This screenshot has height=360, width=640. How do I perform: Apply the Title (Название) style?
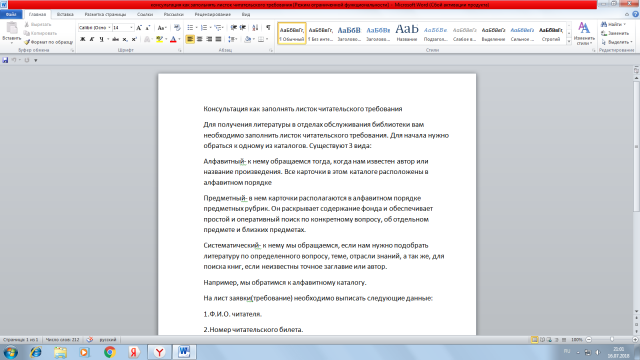pos(407,33)
